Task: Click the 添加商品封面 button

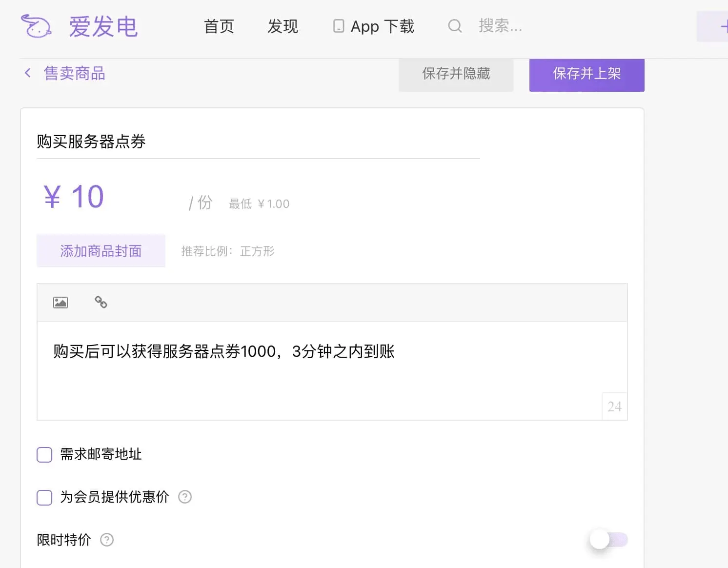Action: tap(101, 251)
